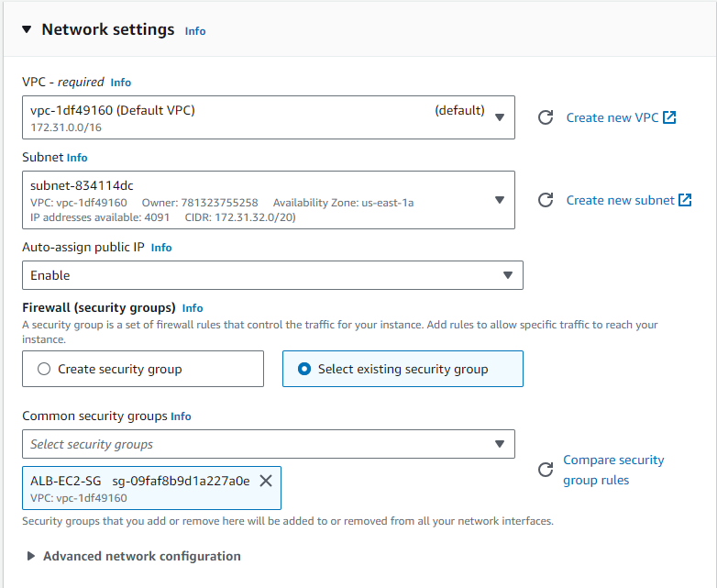Select the Create security group option
Screen dimensions: 717x588
coord(143,369)
